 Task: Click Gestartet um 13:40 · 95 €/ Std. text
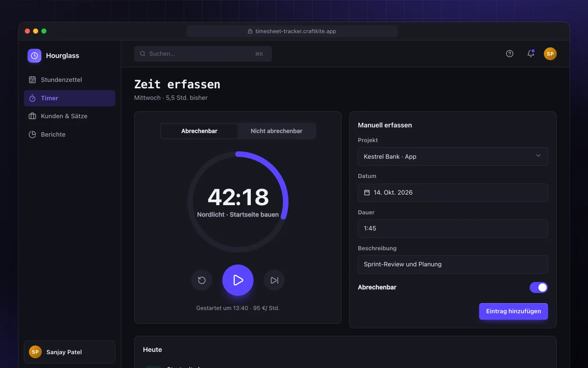coord(238,308)
